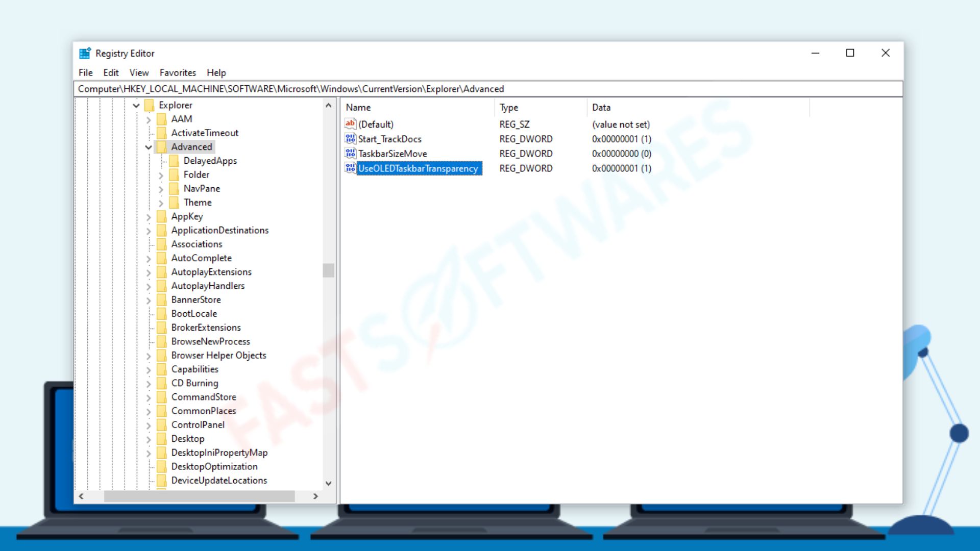Viewport: 980px width, 551px height.
Task: Click the tree scroll up arrow
Action: pyautogui.click(x=329, y=106)
